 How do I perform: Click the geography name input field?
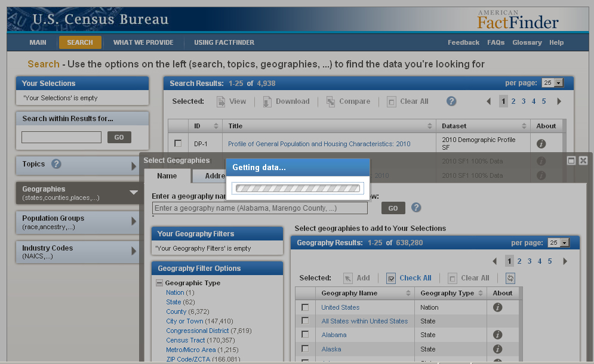[x=260, y=208]
